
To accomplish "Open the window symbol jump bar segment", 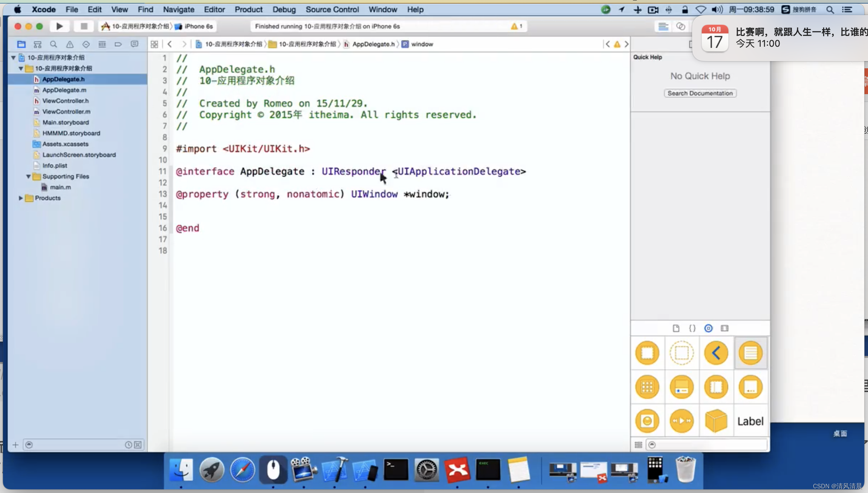I will 417,44.
